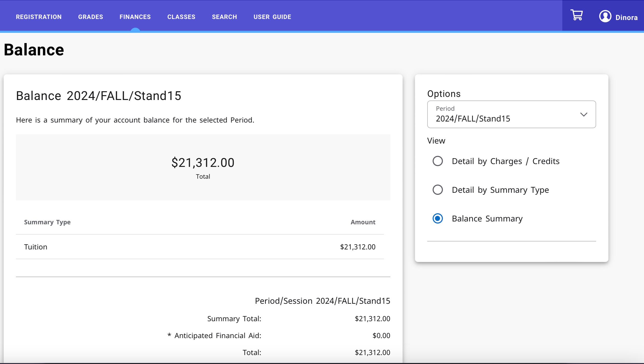
Task: Open the Classes menu
Action: pyautogui.click(x=181, y=17)
